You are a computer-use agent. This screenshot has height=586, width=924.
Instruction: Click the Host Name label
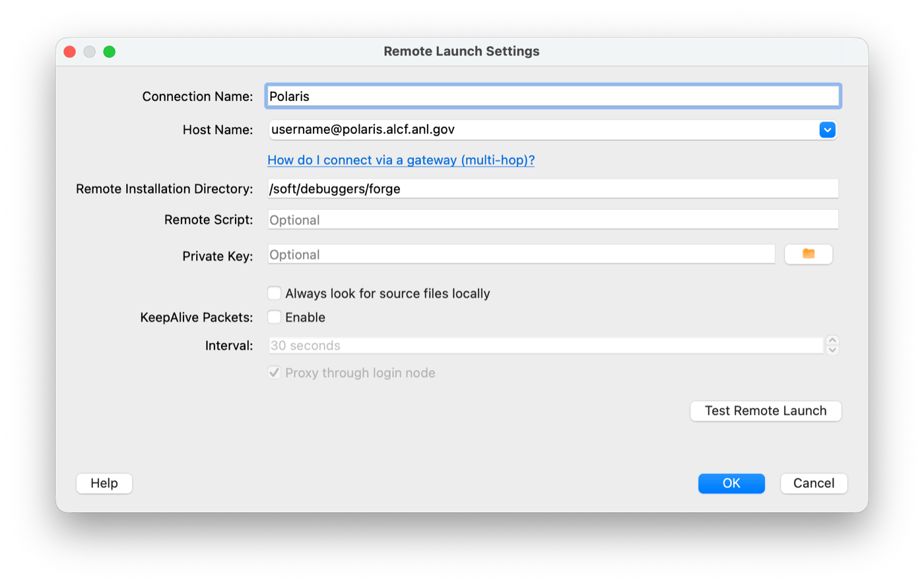coord(218,130)
